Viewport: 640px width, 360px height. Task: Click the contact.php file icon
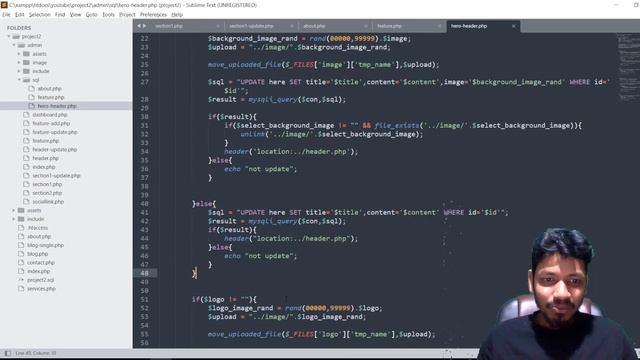(x=21, y=262)
